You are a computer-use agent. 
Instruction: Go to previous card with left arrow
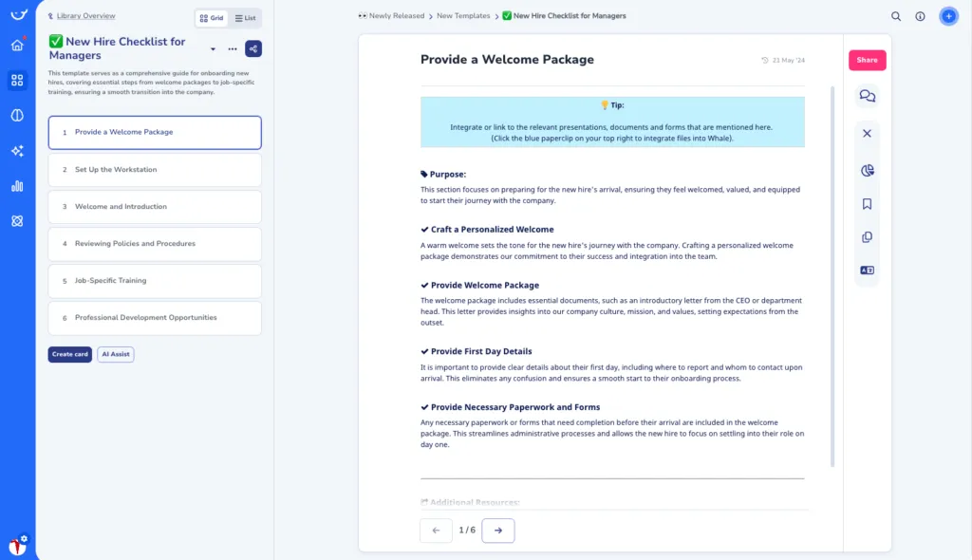(436, 531)
